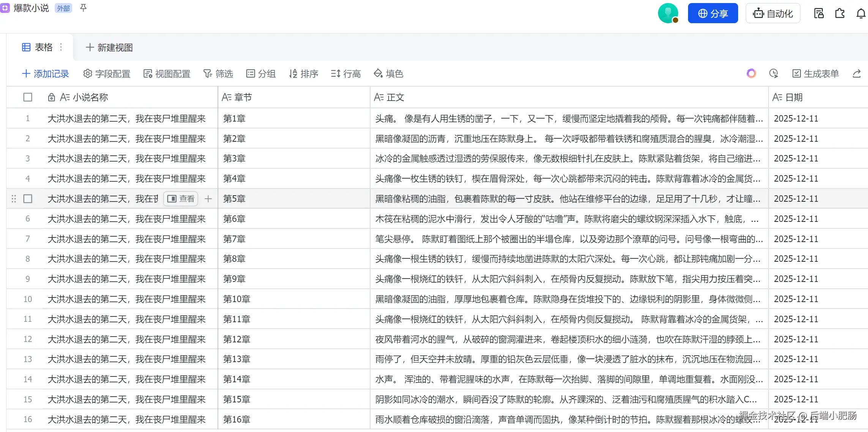The width and height of the screenshot is (868, 432).
Task: Open the 筛选 filter options
Action: tap(218, 73)
